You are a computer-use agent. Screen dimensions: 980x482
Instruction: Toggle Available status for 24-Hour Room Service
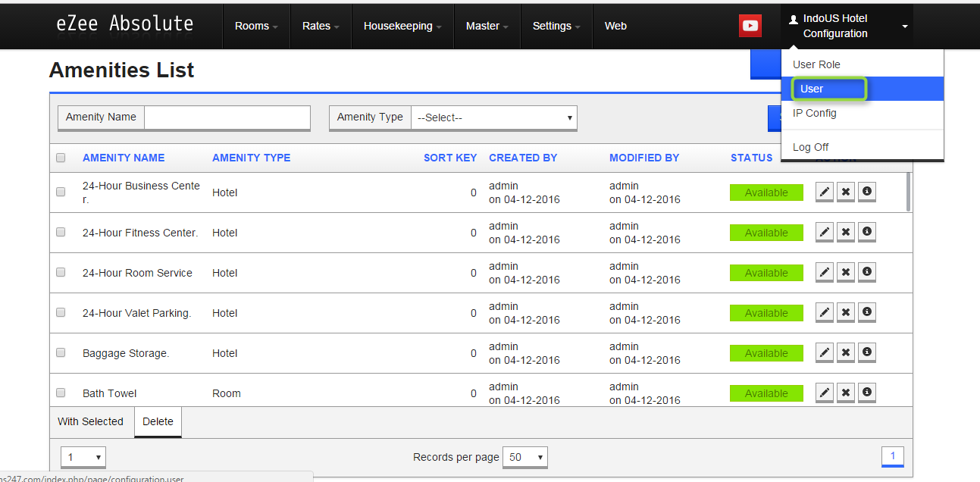coord(766,273)
